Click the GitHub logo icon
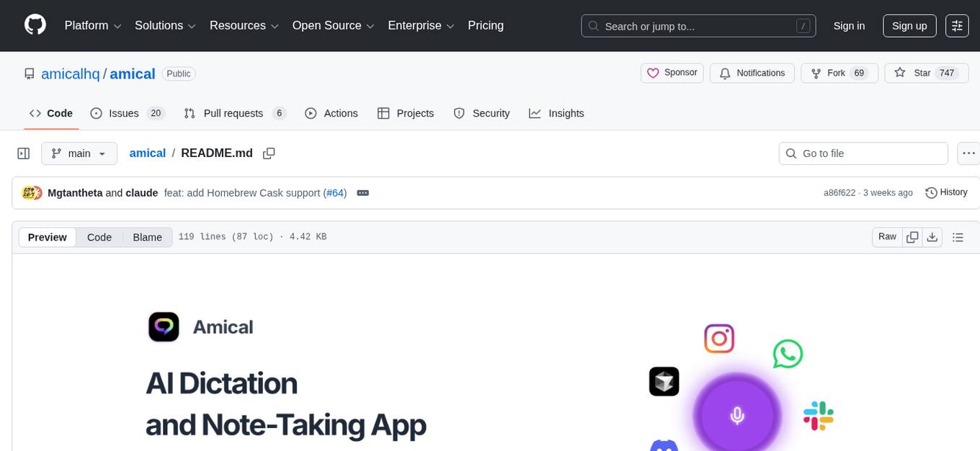This screenshot has height=451, width=980. click(35, 25)
